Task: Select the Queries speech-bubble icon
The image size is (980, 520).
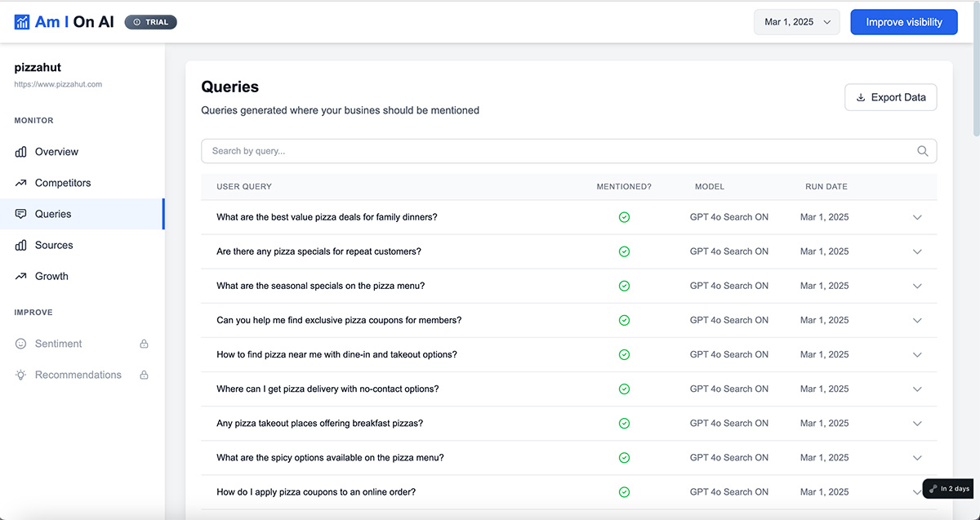Action: tap(20, 214)
